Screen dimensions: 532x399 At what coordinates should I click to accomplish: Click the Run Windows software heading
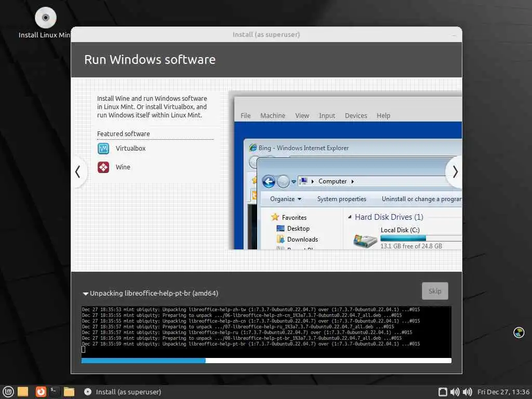pyautogui.click(x=150, y=60)
